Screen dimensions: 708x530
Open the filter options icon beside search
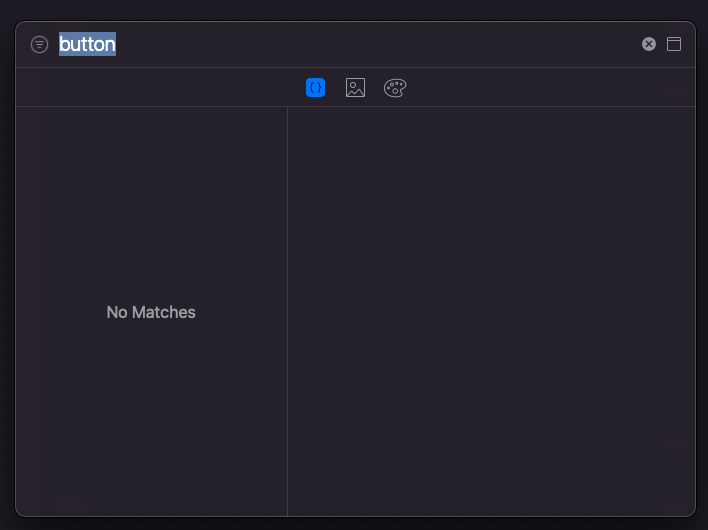pos(39,44)
